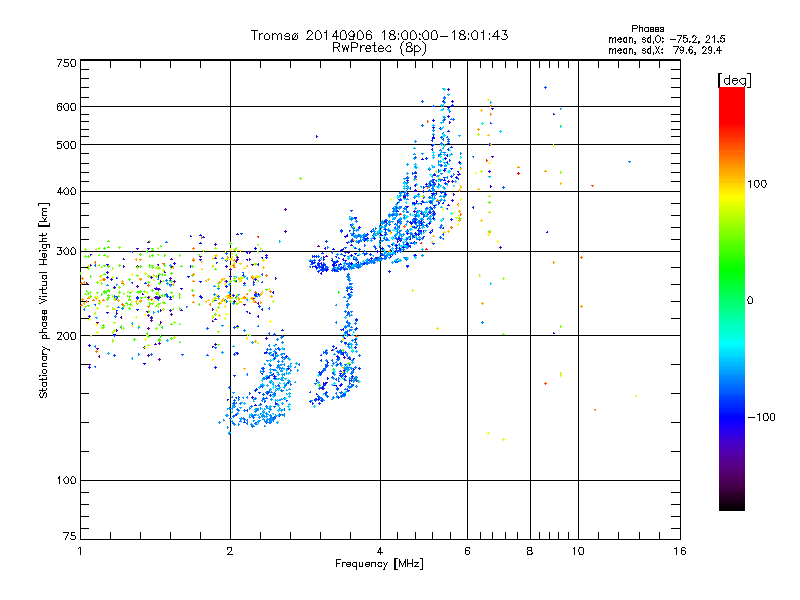Click the x-axis tick label "6"
Image resolution: width=800 pixels, height=600 pixels.
click(467, 551)
